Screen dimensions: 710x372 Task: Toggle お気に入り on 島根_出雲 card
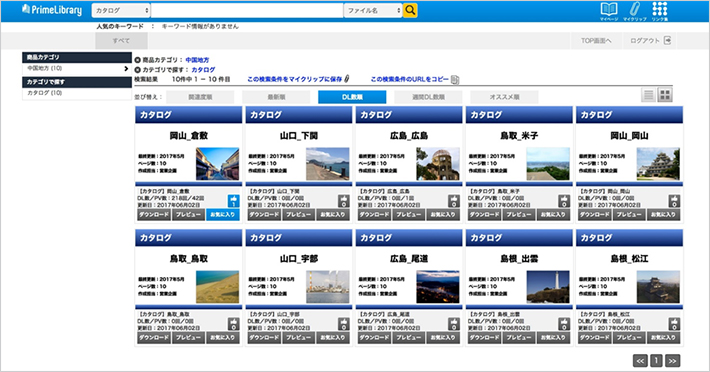[x=553, y=338]
